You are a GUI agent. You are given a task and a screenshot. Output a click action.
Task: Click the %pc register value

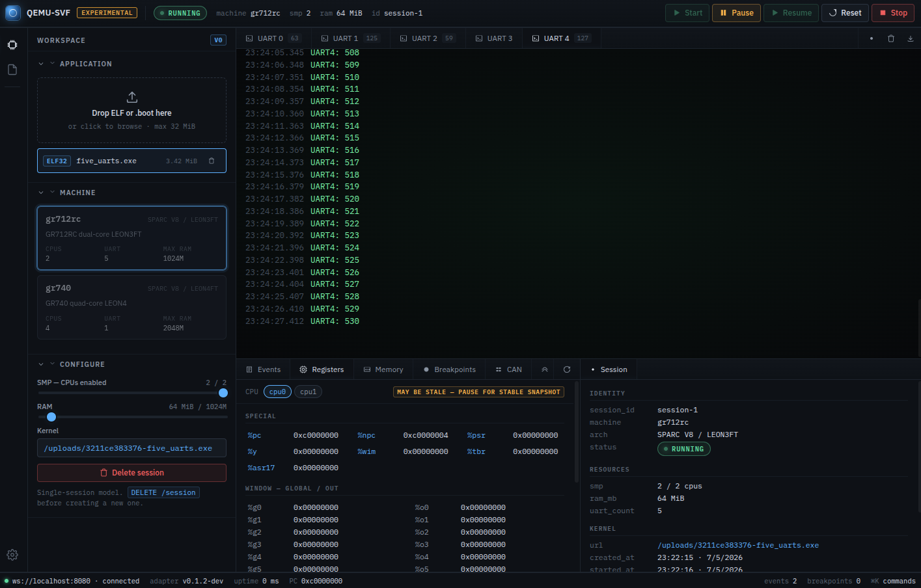click(316, 435)
